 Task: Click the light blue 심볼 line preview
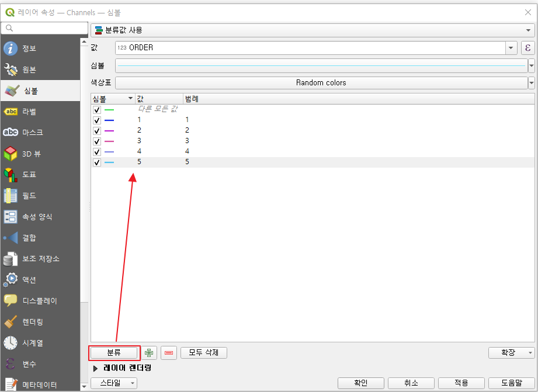coord(321,65)
